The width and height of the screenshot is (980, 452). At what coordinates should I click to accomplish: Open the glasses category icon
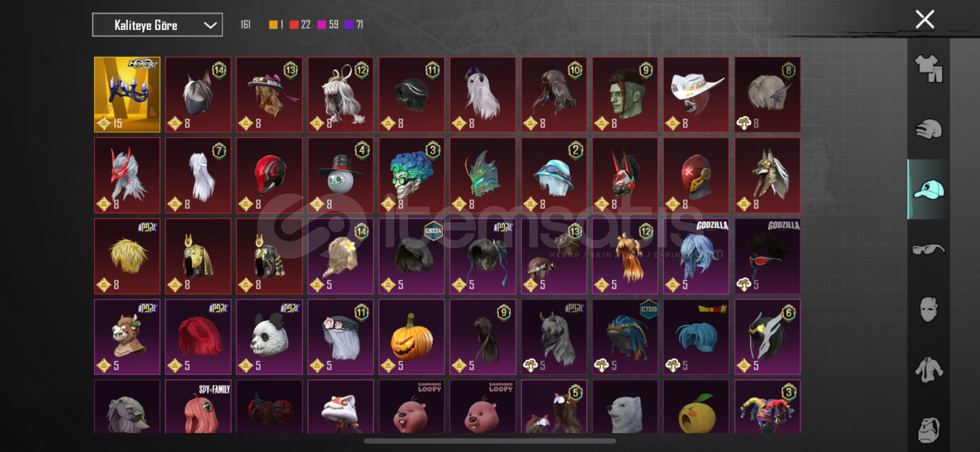coord(929,249)
